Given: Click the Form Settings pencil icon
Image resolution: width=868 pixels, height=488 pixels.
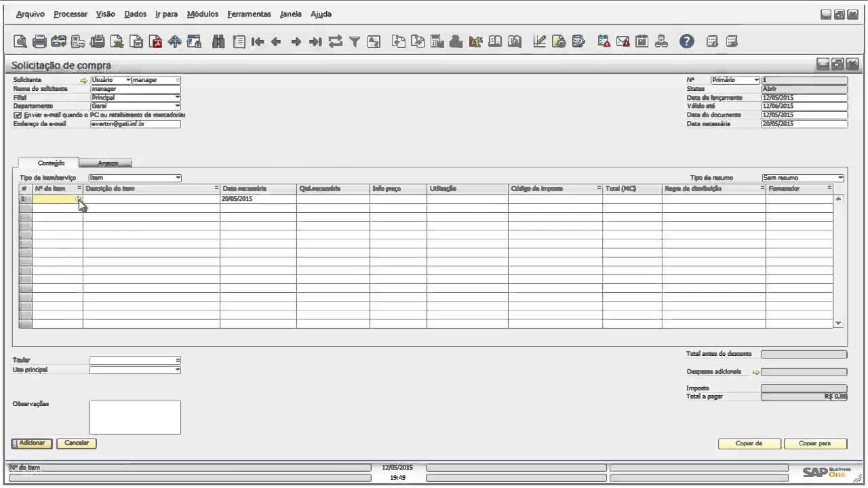Looking at the screenshot, I should [540, 41].
